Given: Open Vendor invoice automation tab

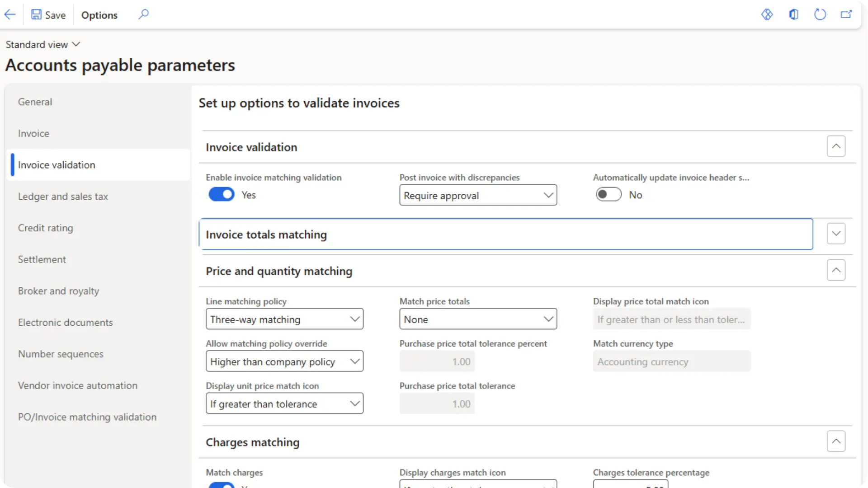Looking at the screenshot, I should 78,385.
